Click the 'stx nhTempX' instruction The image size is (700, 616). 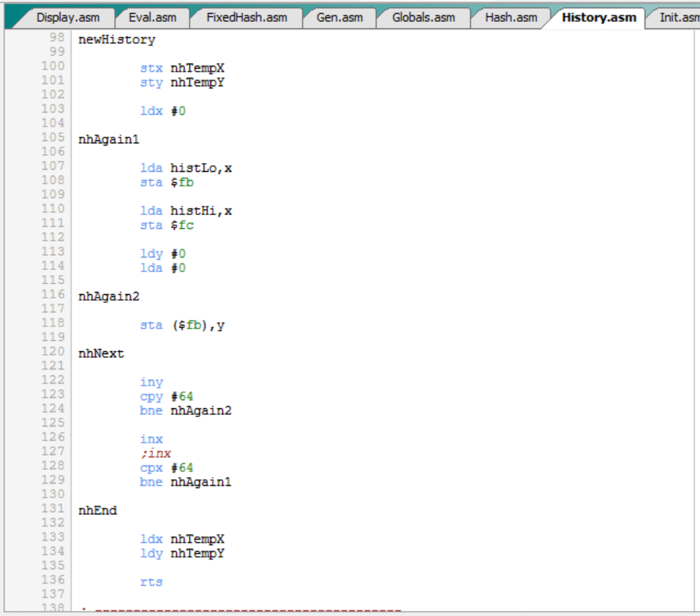point(182,69)
